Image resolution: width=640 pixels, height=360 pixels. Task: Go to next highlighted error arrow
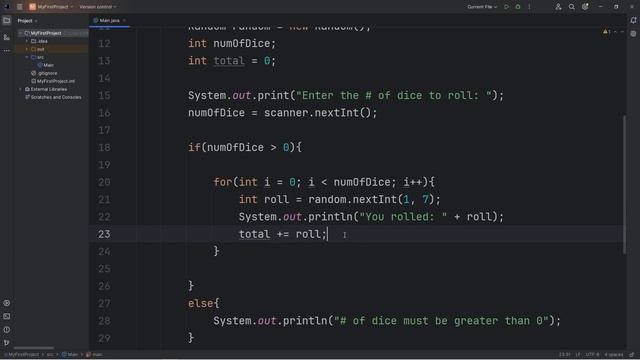(622, 32)
